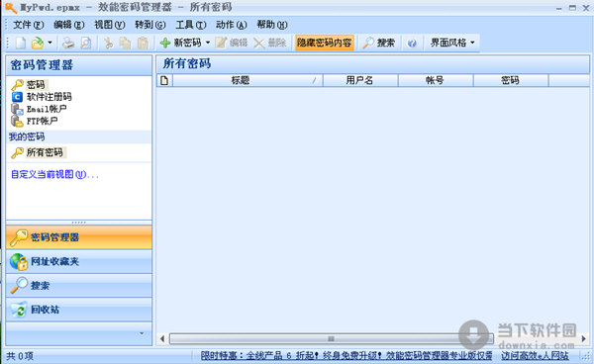Screen dimensions: 594x364
Task: Click the 删除 delete toolbar button
Action: coord(269,43)
